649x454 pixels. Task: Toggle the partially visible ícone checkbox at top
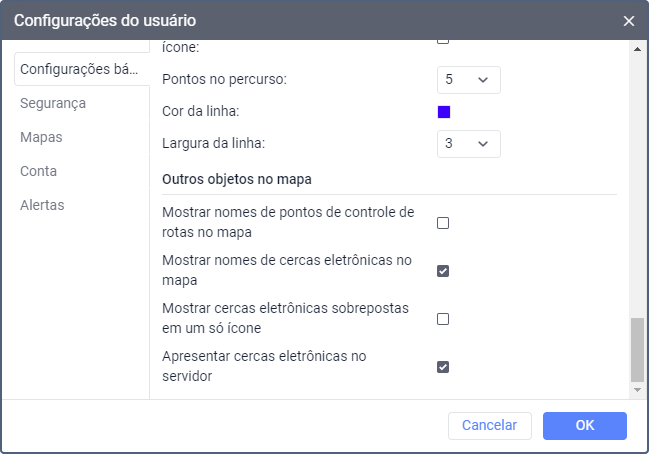point(443,42)
